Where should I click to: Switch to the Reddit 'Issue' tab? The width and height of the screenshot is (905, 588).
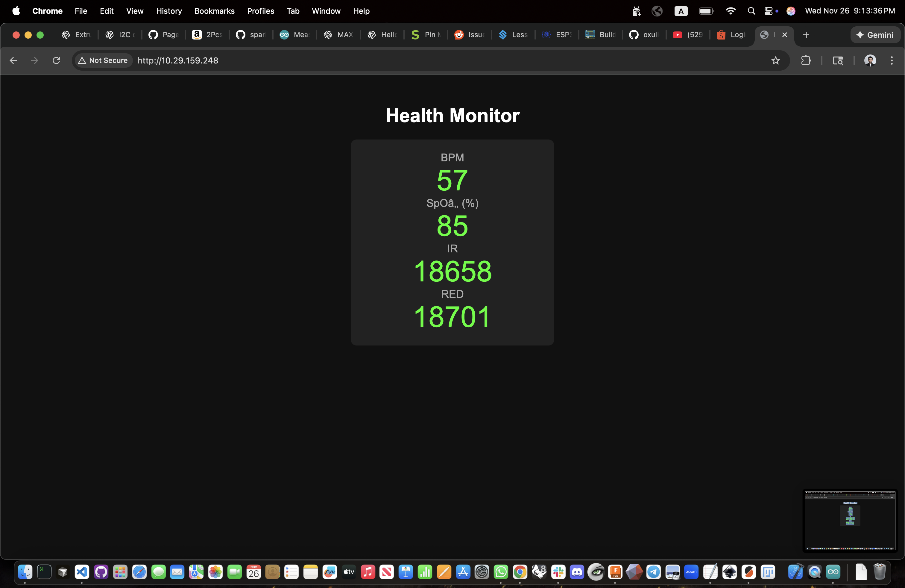468,35
